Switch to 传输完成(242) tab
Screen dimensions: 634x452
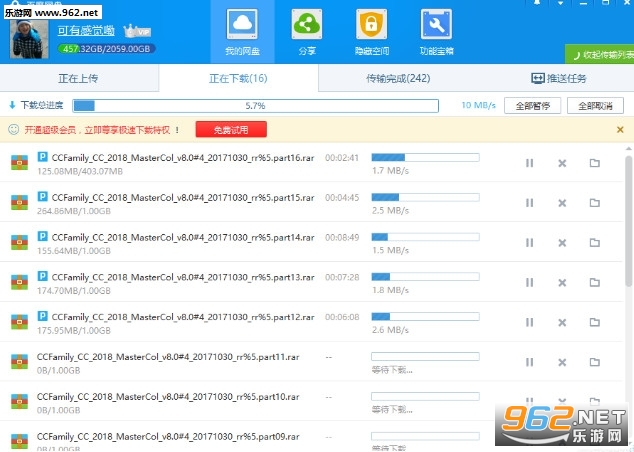coord(398,78)
